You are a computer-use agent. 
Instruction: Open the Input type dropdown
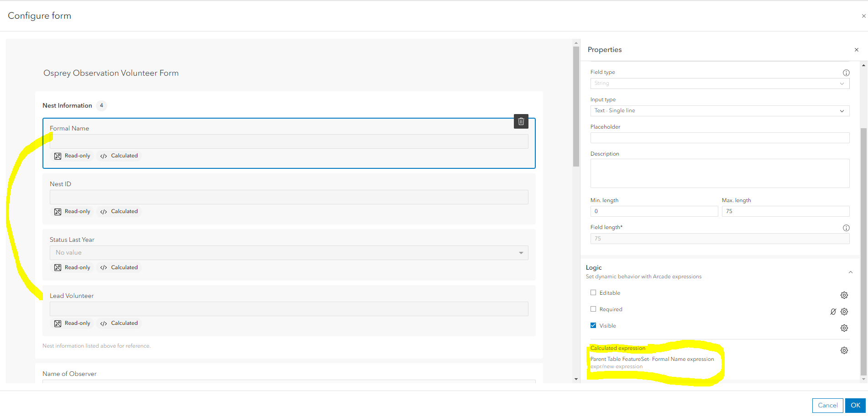coord(720,111)
